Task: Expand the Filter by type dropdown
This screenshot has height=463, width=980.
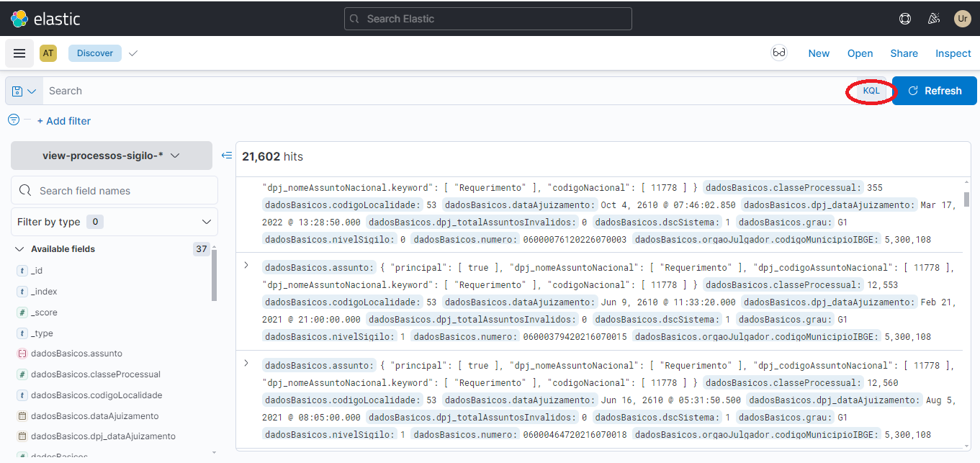Action: click(114, 222)
